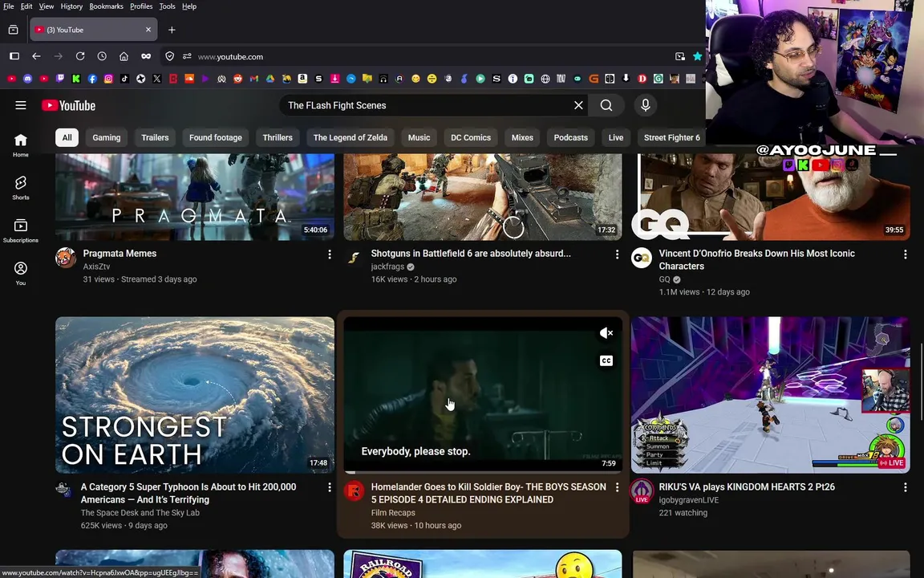Clear the search box with the X

[x=578, y=106]
